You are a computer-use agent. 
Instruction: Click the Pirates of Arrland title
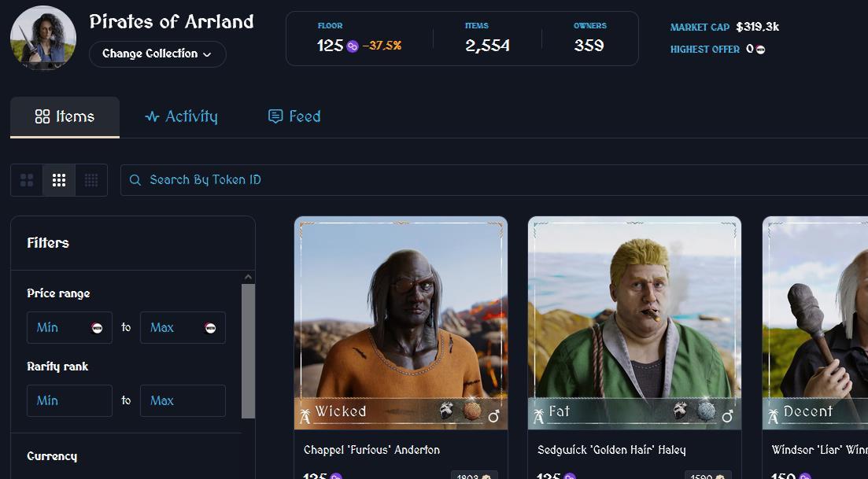pos(172,22)
